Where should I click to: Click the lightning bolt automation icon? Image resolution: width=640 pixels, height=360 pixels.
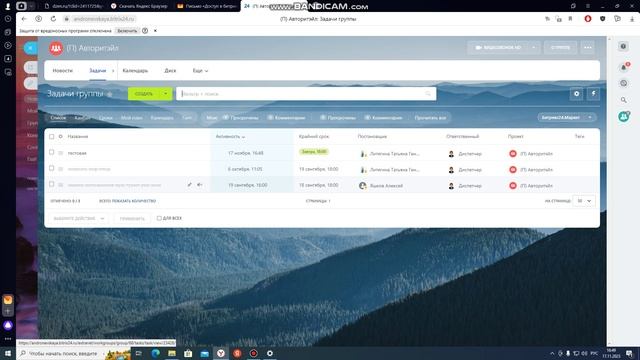tap(593, 93)
